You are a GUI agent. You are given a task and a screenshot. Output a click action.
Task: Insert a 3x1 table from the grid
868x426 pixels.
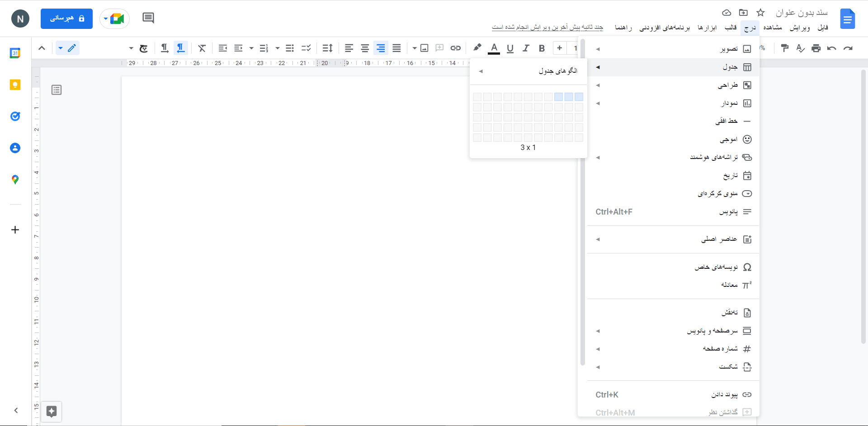(559, 97)
